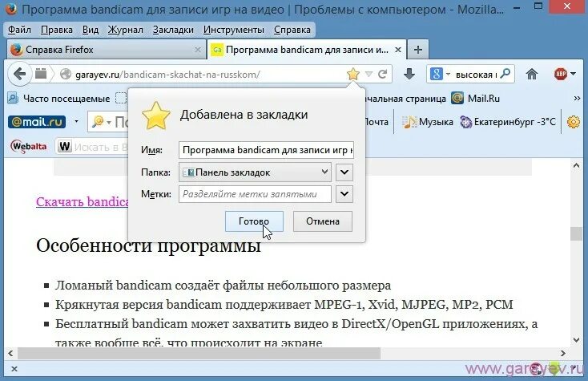Image resolution: width=588 pixels, height=381 pixels.
Task: Click the history dropdown arrow in URL bar
Action: click(x=369, y=74)
